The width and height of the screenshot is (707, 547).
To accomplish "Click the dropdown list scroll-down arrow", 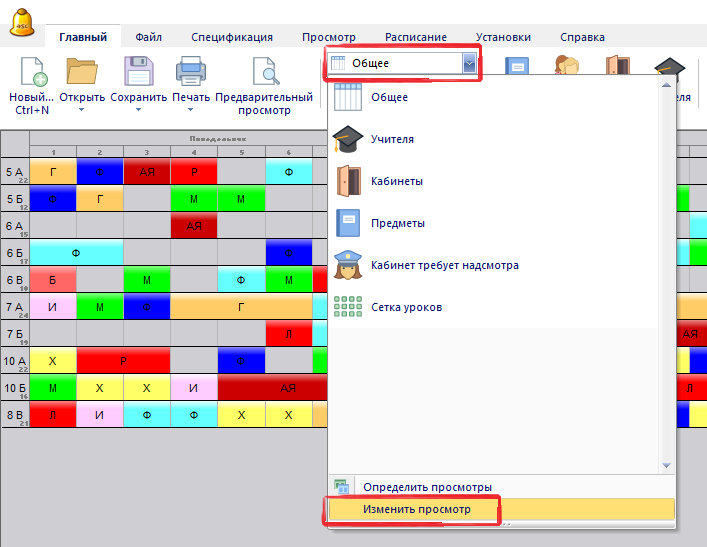I will 666,465.
